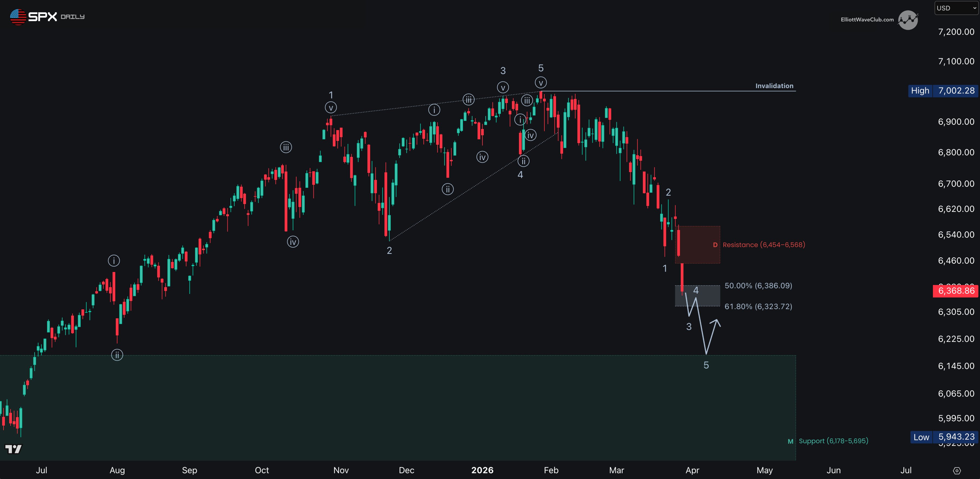Click the current price 6,368.86 label
The image size is (980, 479).
click(956, 291)
